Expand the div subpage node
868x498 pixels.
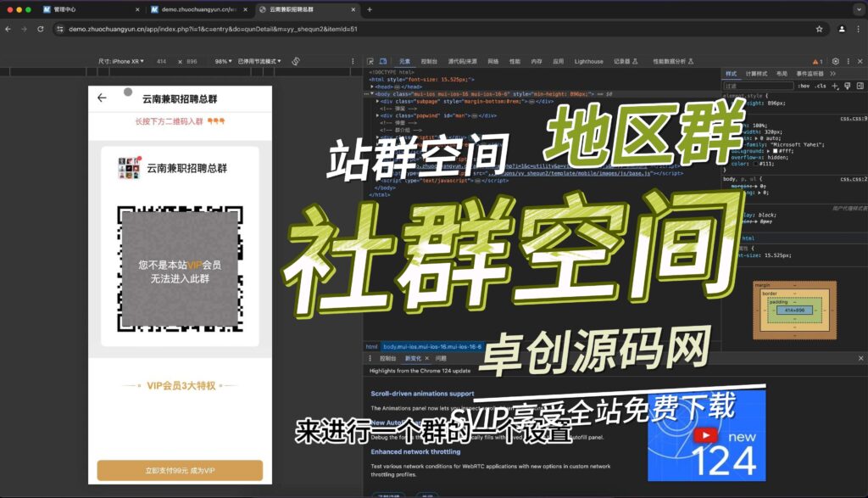point(378,101)
